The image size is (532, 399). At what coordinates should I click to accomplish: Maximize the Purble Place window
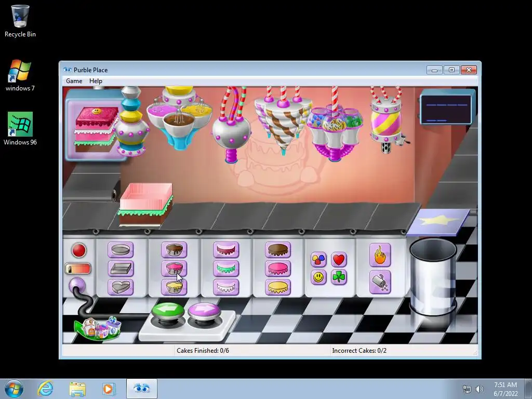451,70
